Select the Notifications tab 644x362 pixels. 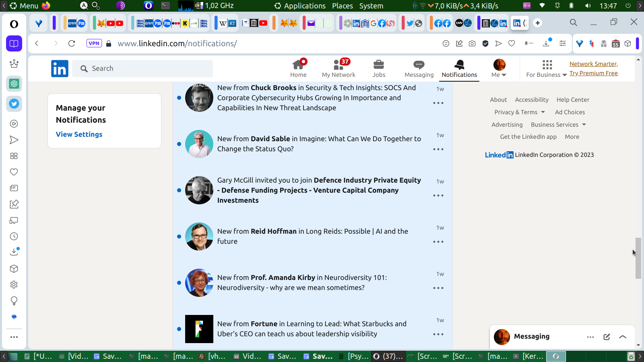[x=459, y=68]
